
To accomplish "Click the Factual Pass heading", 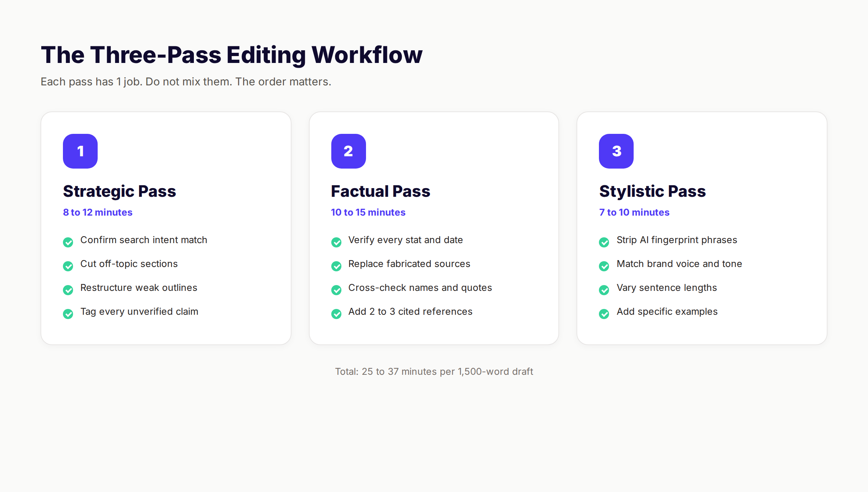I will tap(380, 191).
